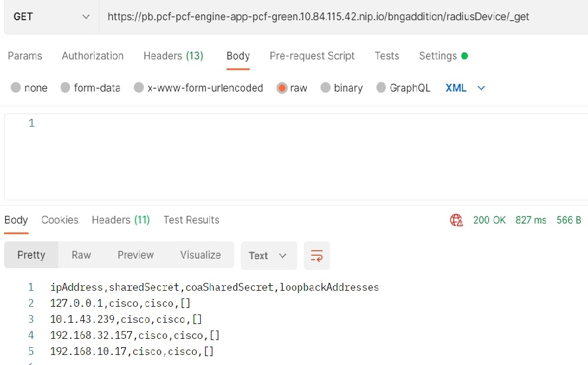Switch to the Raw view
Screen dimensions: 588x365
click(81, 255)
